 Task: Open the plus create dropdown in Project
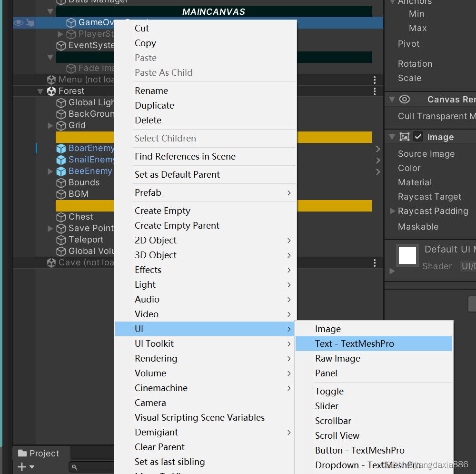(x=26, y=467)
